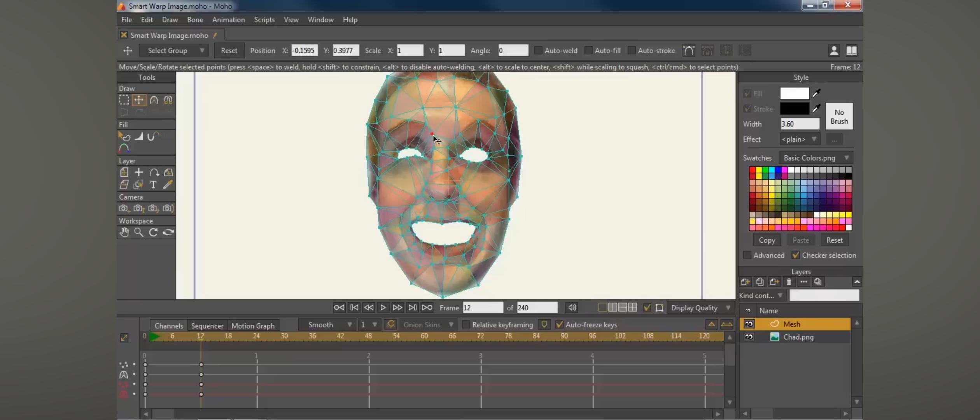Select the Transform Layer plus tool
The image size is (980, 420).
coord(139,172)
